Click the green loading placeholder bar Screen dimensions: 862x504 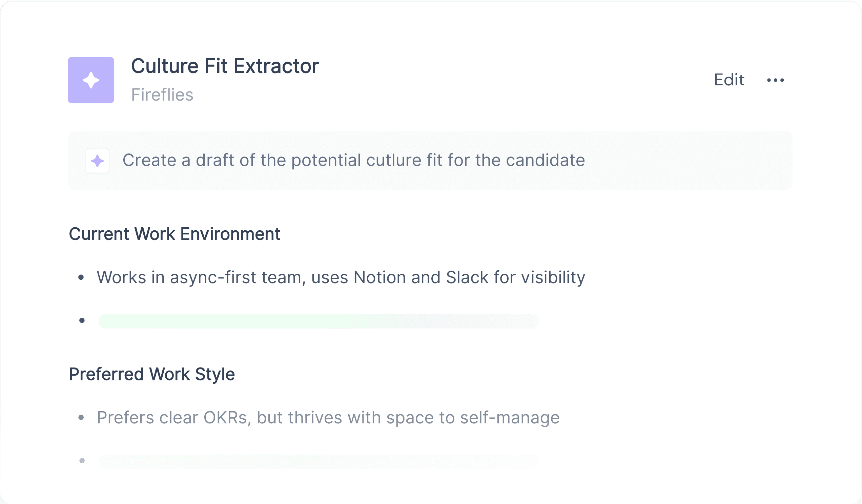(x=319, y=321)
